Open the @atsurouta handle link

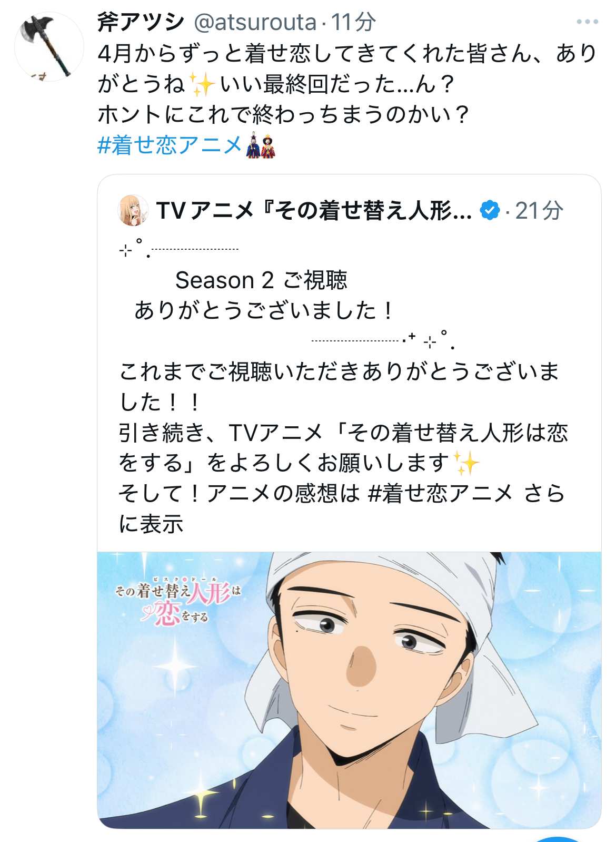pyautogui.click(x=255, y=22)
